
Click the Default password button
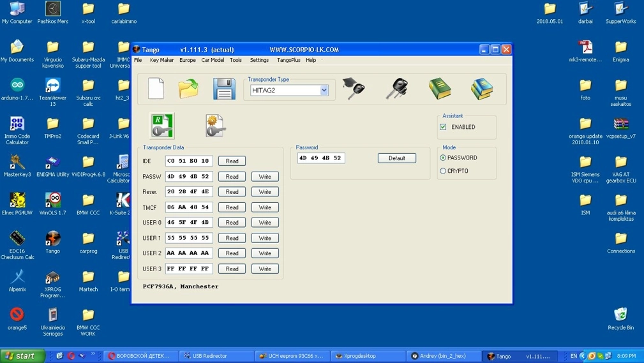pyautogui.click(x=397, y=158)
